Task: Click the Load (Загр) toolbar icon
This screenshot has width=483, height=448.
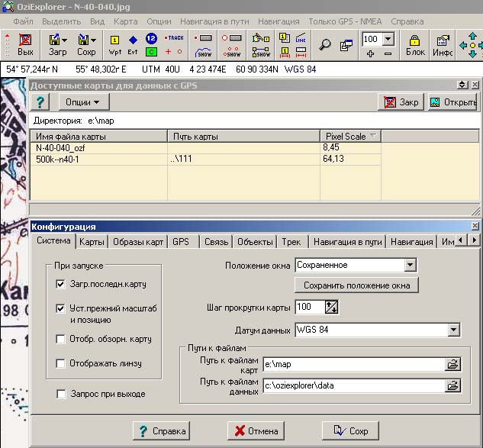Action: pos(56,43)
